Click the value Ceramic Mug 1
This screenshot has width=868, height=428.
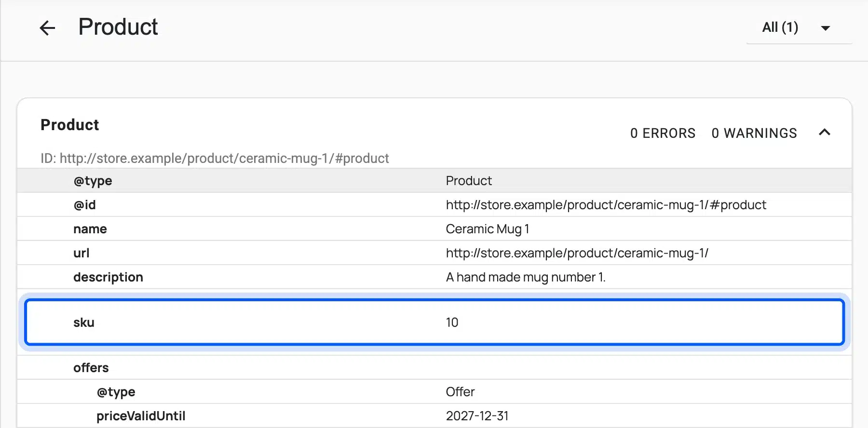[488, 229]
